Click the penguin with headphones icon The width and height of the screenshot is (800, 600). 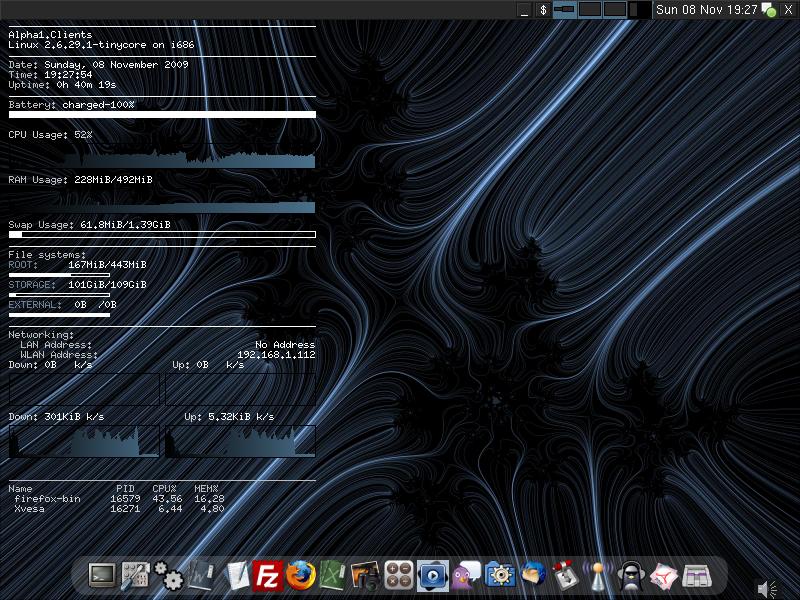click(x=631, y=575)
